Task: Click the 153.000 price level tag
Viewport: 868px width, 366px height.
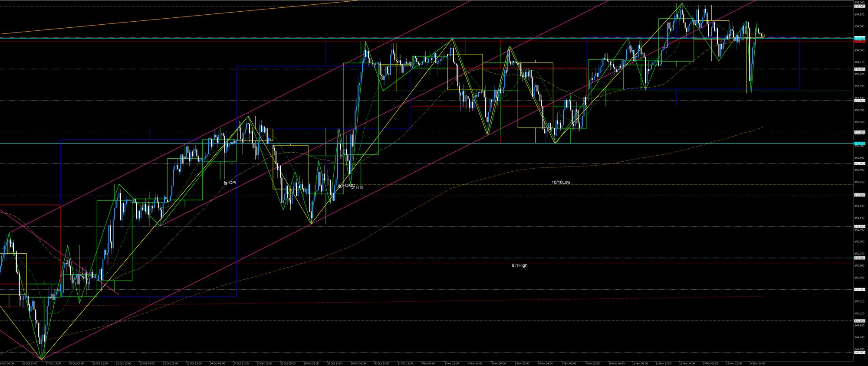Action: [x=859, y=132]
